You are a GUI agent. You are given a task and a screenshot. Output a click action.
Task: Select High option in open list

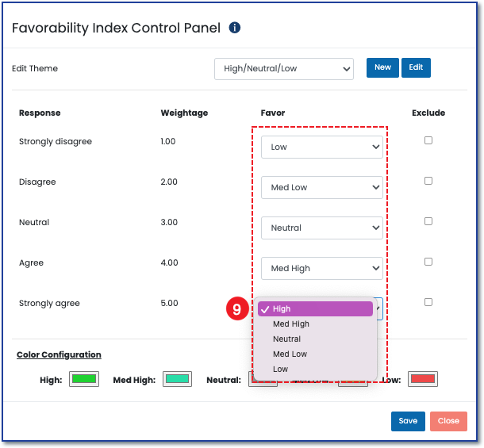315,309
